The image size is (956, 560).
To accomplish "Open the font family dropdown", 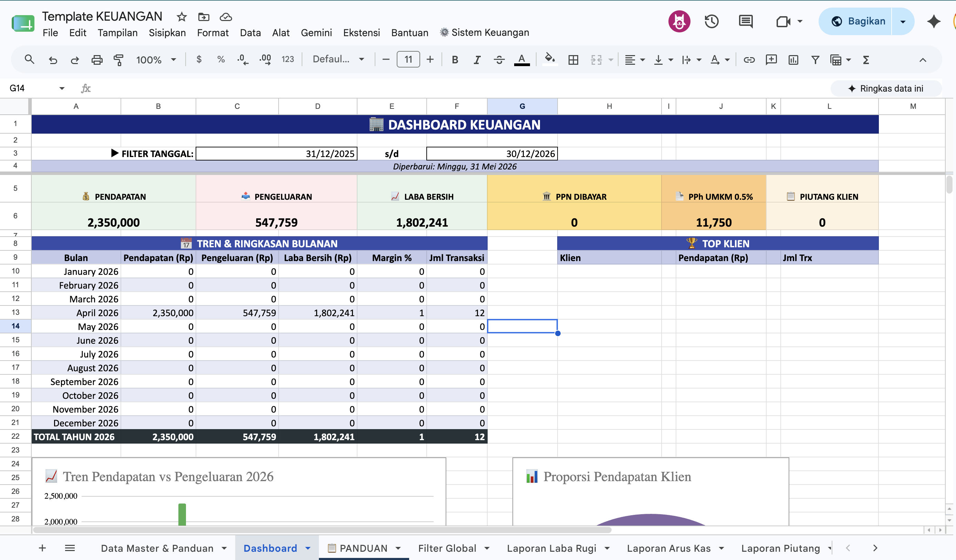I will pos(339,60).
